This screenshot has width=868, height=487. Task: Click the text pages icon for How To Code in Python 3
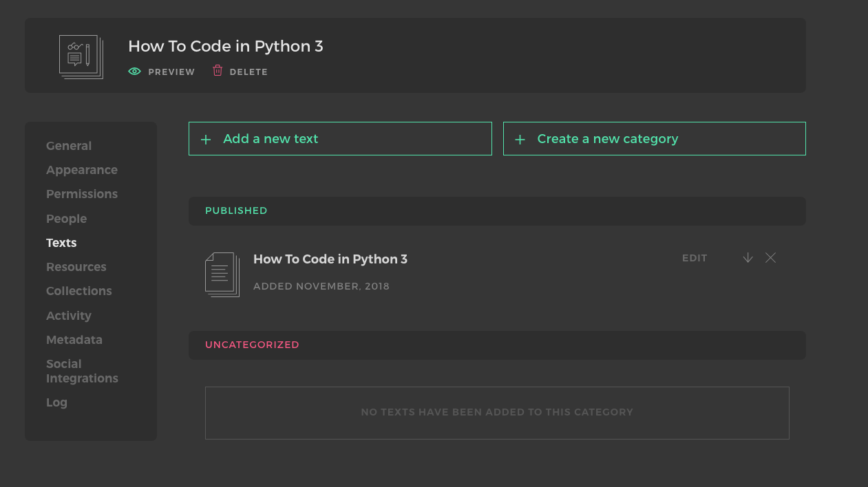[x=222, y=274]
